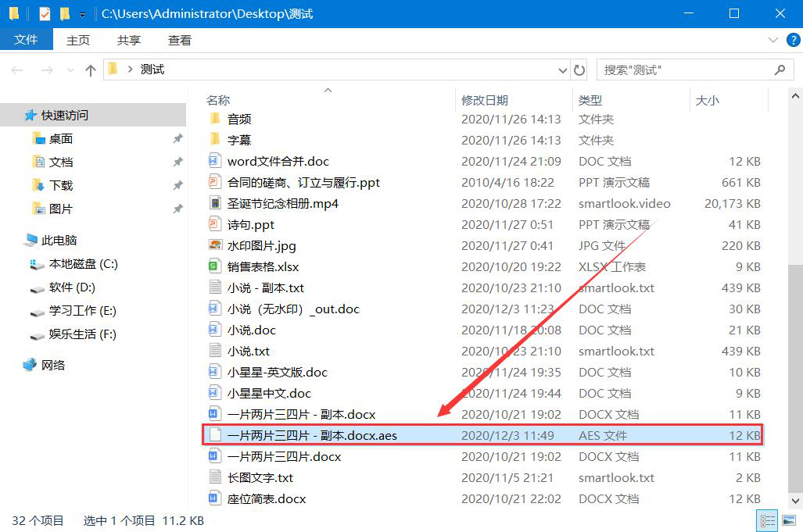Switch to the 共享 ribbon tab
This screenshot has width=803, height=532.
click(x=128, y=40)
